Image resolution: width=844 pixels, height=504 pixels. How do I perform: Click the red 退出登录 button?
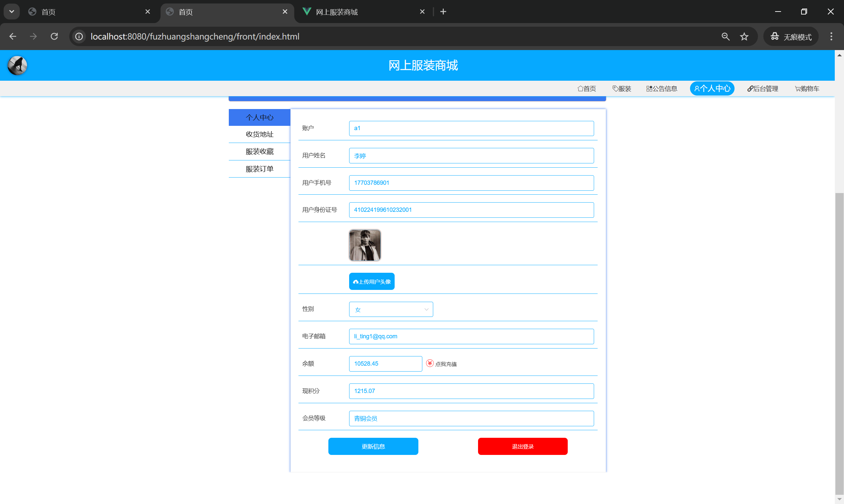(523, 446)
